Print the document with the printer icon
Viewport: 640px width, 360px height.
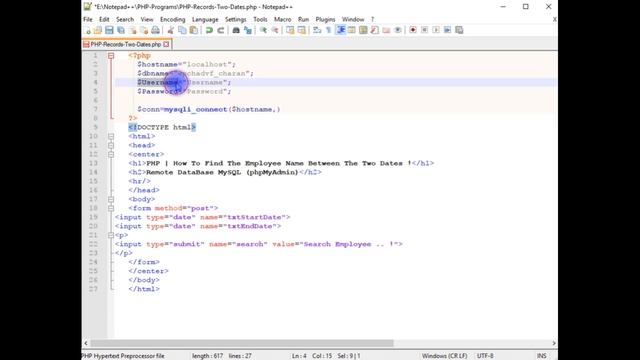[155, 30]
